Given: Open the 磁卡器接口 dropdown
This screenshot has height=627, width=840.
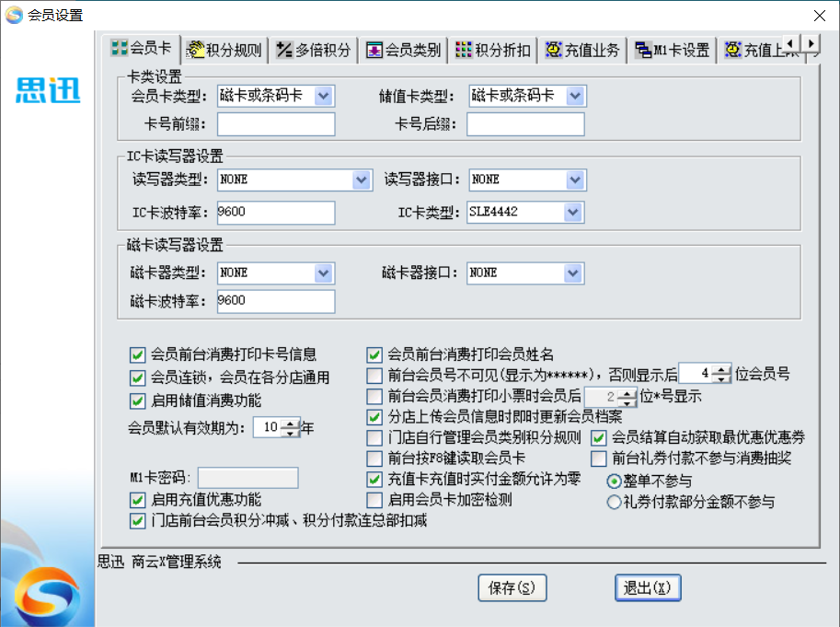Looking at the screenshot, I should 574,273.
